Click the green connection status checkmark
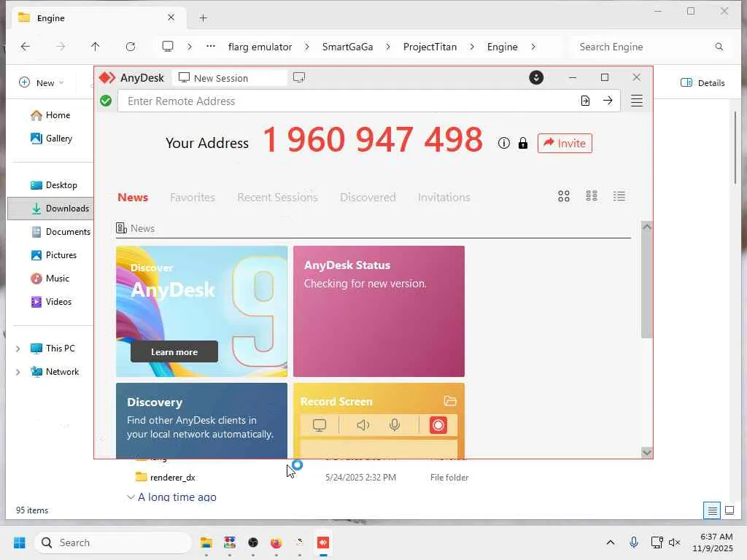 pyautogui.click(x=107, y=101)
